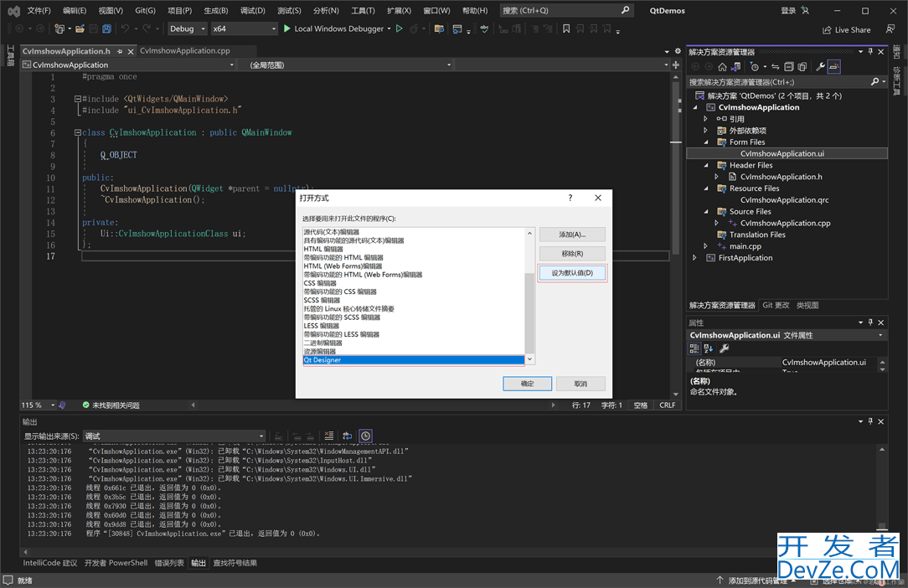Click Alphabetical sort icon in Properties panel
Image resolution: width=908 pixels, height=588 pixels.
tap(708, 348)
